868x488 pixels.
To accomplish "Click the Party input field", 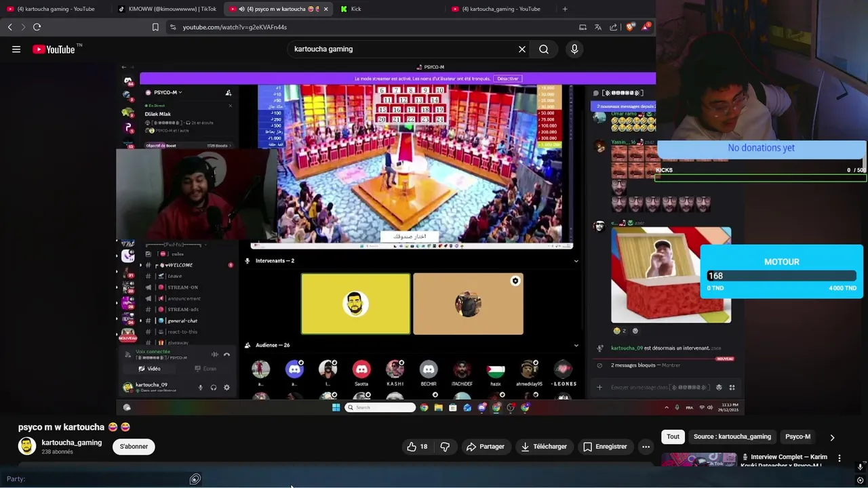I will click(x=102, y=479).
